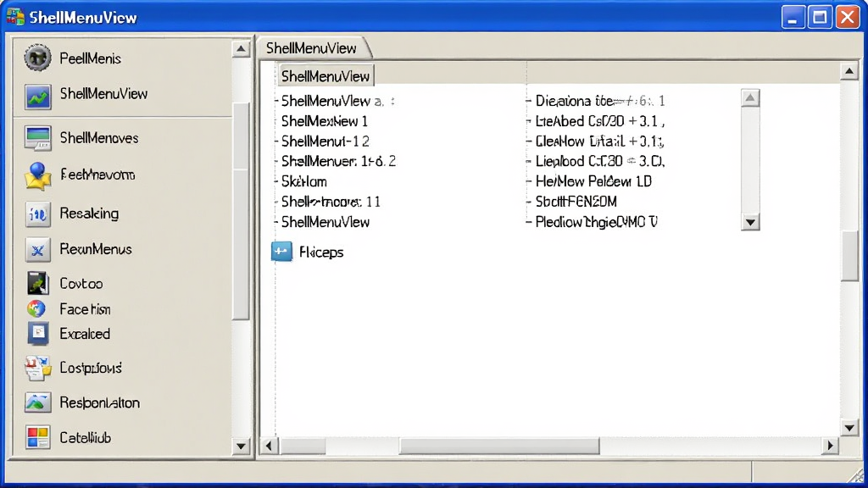This screenshot has width=868, height=488.
Task: Select the ShelMexNew 1 row
Action: pyautogui.click(x=325, y=121)
